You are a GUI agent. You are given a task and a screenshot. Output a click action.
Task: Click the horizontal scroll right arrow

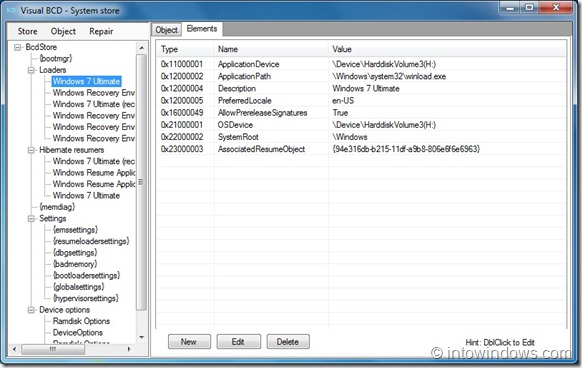click(x=129, y=349)
